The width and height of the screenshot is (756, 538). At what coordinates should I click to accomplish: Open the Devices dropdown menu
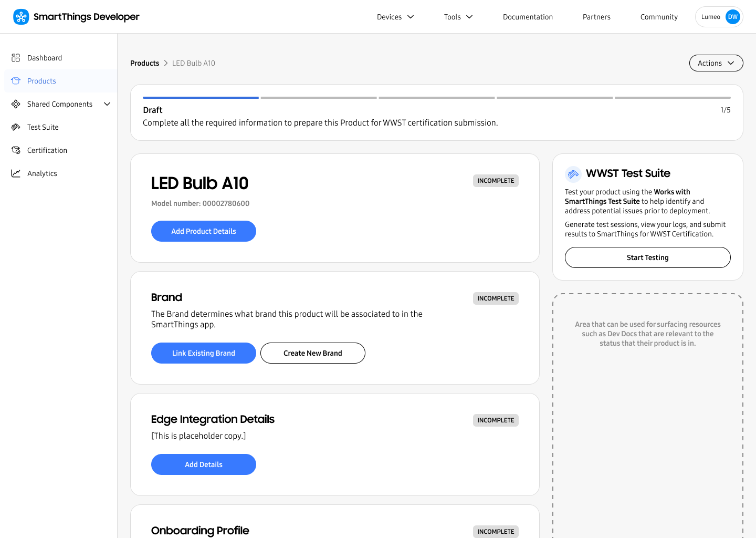pyautogui.click(x=395, y=17)
